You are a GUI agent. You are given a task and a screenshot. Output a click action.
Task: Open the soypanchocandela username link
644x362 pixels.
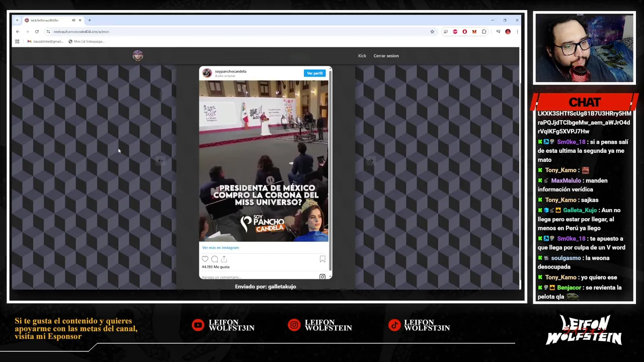230,71
